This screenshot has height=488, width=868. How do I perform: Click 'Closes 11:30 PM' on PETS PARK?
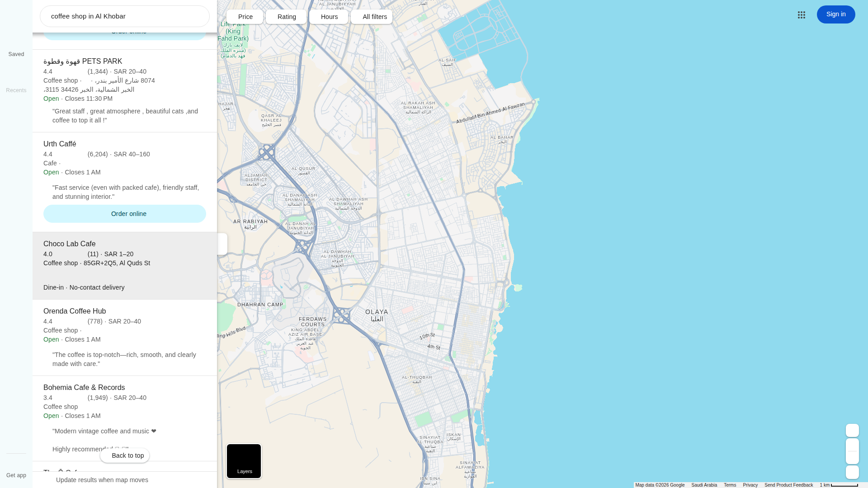coord(89,99)
